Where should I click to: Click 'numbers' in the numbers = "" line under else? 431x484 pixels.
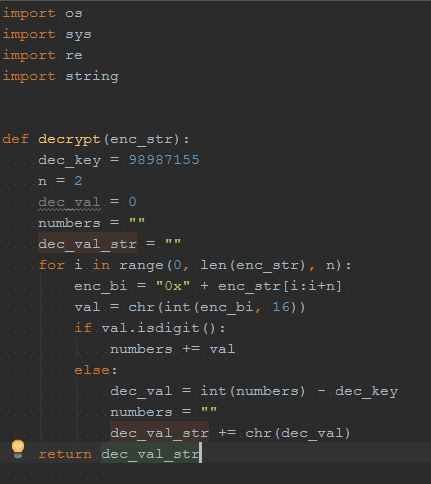pyautogui.click(x=141, y=412)
